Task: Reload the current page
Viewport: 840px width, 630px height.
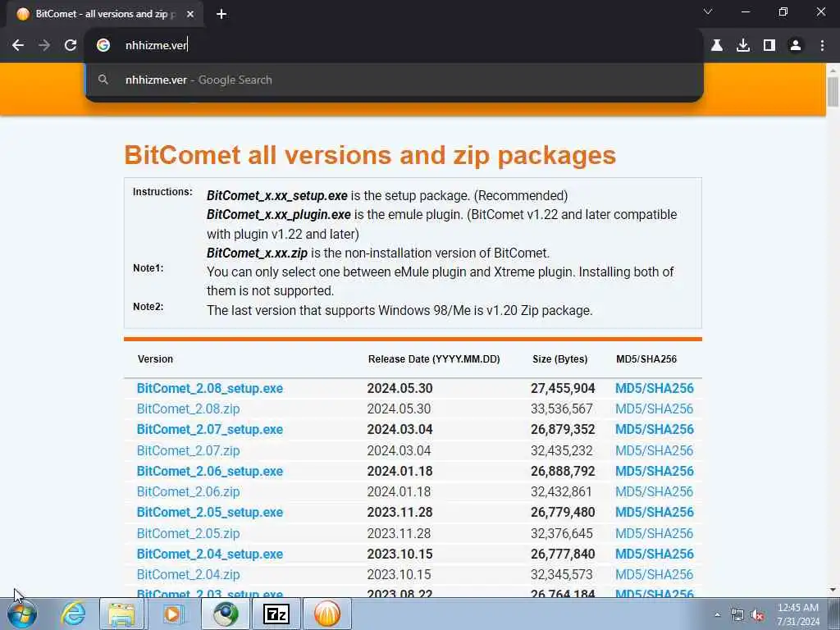Action: (71, 46)
